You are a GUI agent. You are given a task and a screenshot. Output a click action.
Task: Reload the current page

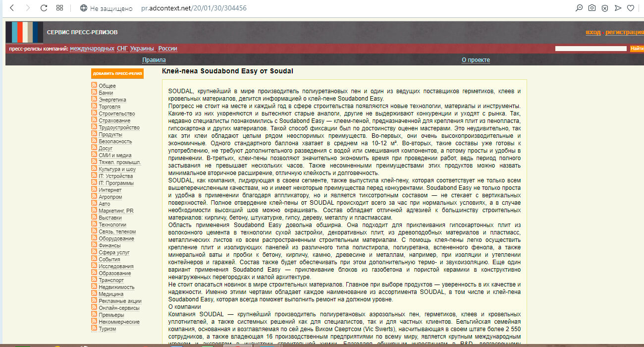[44, 8]
